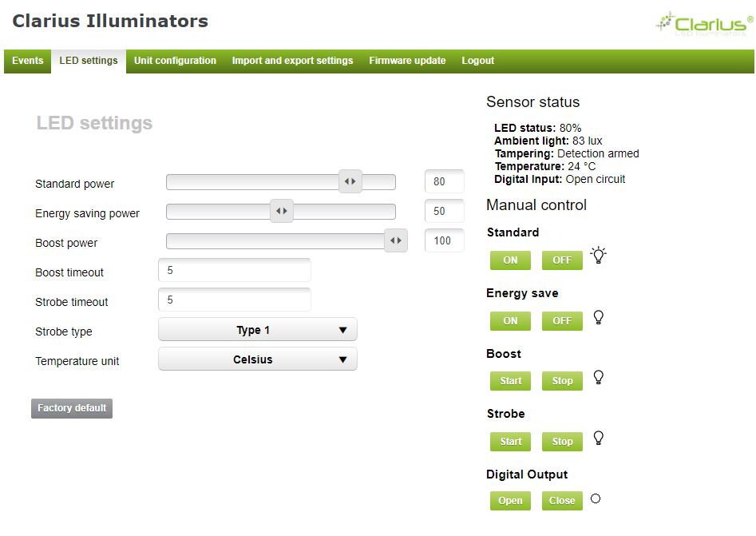Open the Firmware update tab
This screenshot has width=756, height=536.
(407, 61)
